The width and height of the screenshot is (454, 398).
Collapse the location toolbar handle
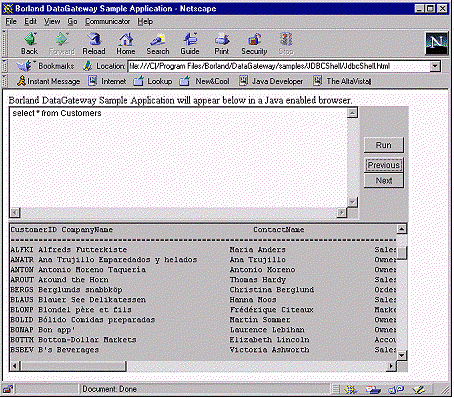[4, 66]
